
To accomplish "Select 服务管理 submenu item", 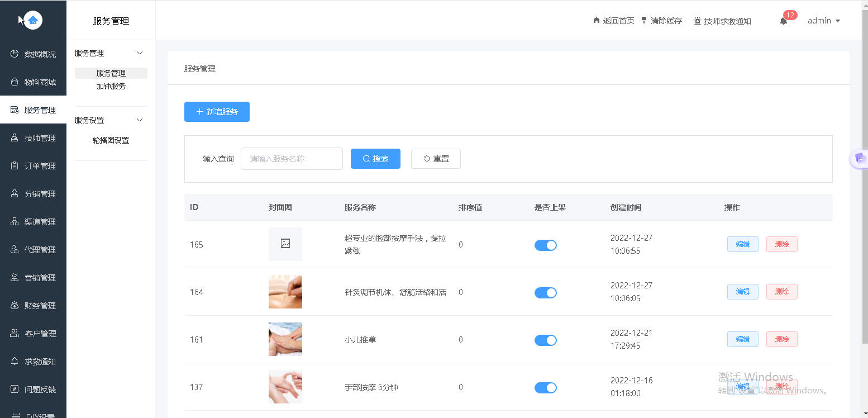I will pos(111,73).
